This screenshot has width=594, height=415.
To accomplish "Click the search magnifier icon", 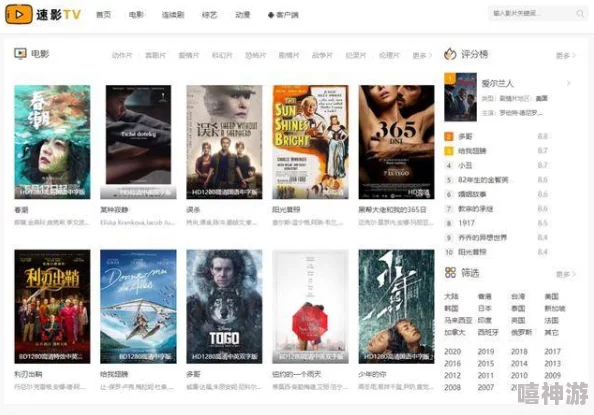I will [x=580, y=14].
